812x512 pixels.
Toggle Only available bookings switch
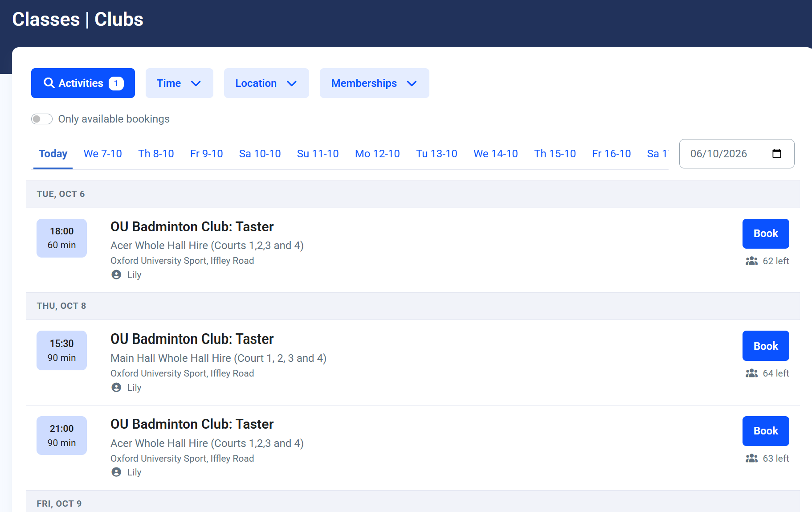42,119
